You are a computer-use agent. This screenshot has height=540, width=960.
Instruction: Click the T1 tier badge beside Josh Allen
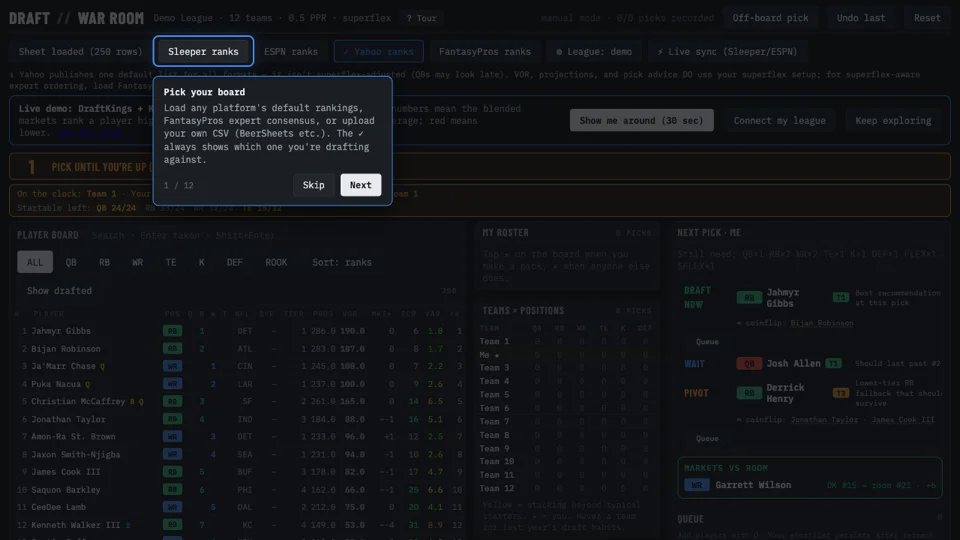(833, 363)
